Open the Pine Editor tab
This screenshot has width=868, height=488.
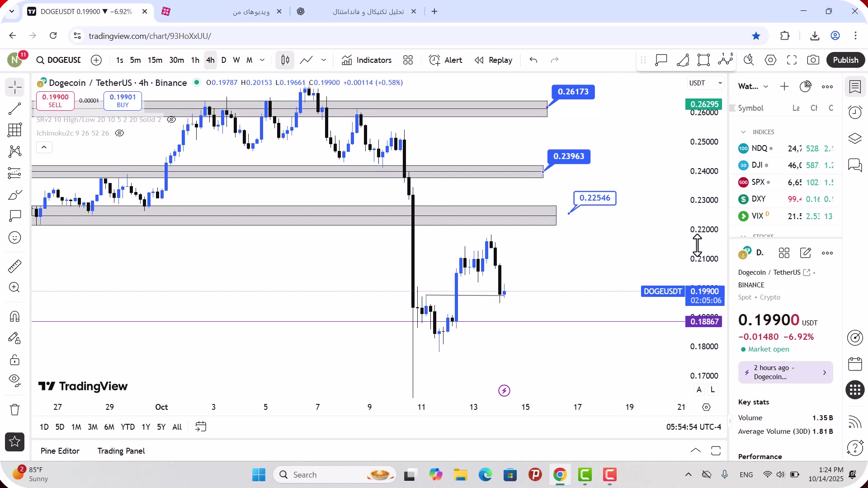[60, 451]
